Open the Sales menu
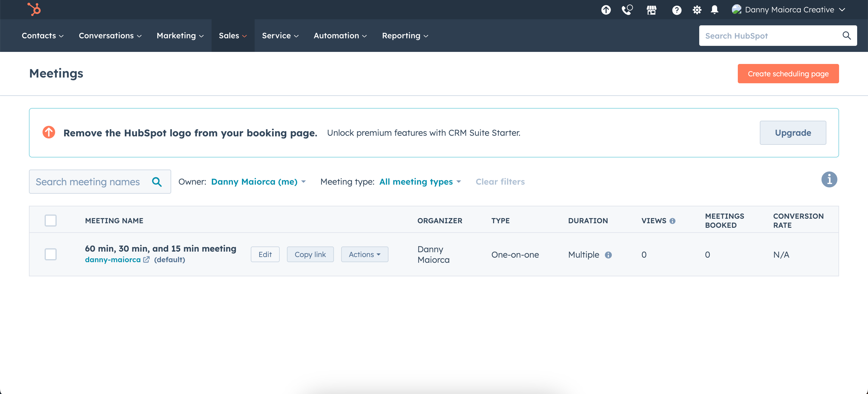Screen dimensions: 868x394 click(x=232, y=35)
